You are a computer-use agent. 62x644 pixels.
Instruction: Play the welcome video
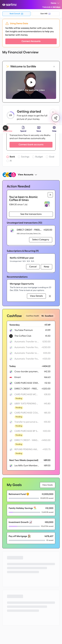pos(31,82)
